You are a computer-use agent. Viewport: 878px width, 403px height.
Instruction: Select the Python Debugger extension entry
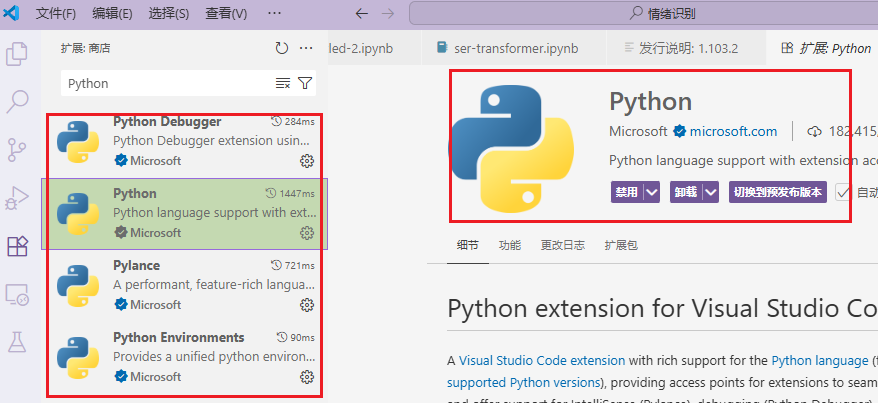[x=185, y=142]
